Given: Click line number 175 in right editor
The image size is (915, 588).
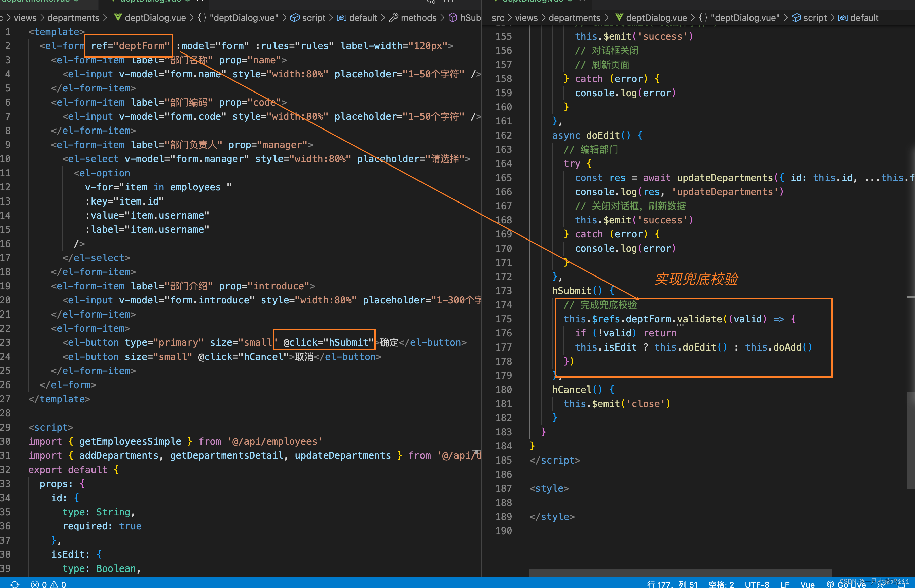Looking at the screenshot, I should click(503, 319).
